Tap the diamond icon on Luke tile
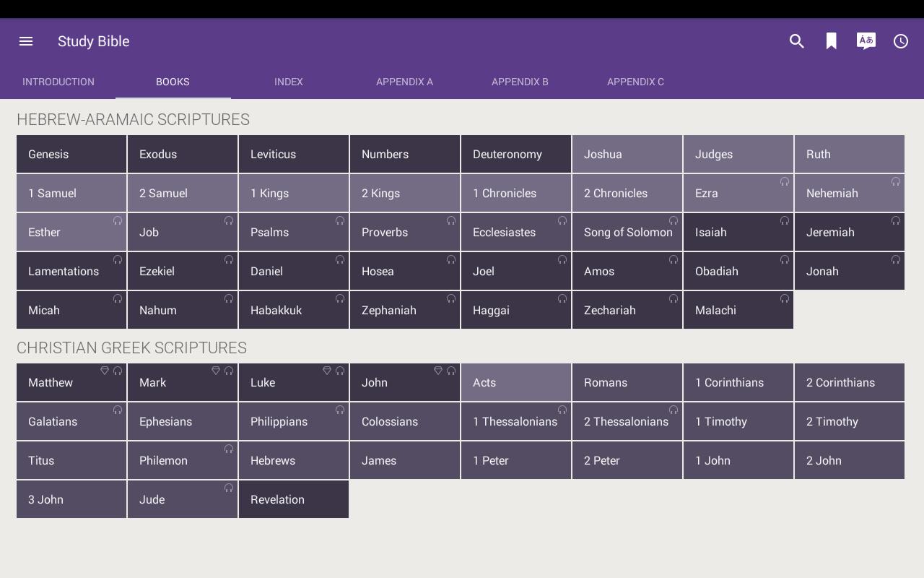Screen dimensions: 924x578 point(326,371)
